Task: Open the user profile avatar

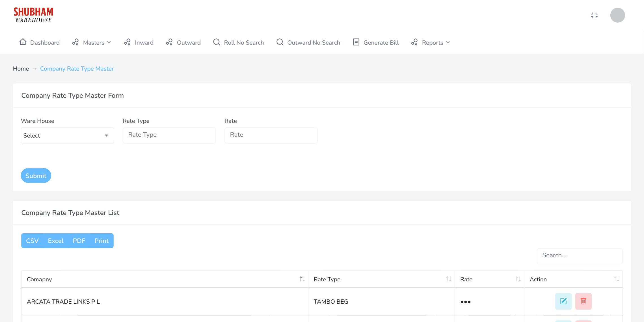Action: (617, 15)
